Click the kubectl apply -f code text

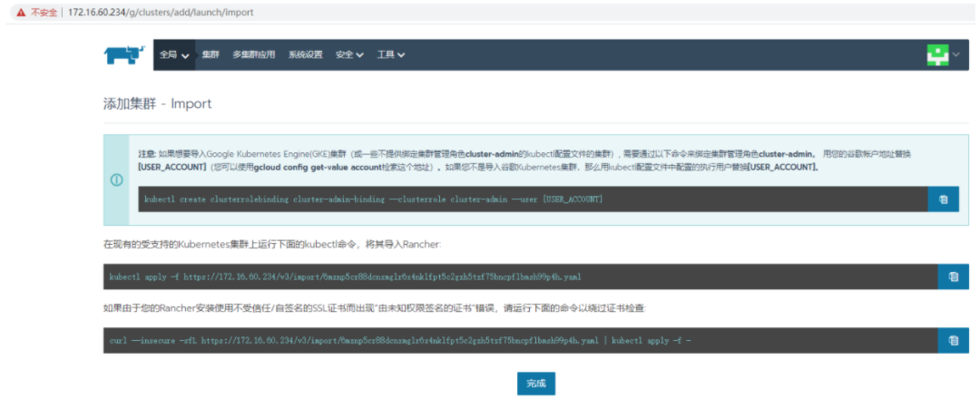pyautogui.click(x=345, y=277)
